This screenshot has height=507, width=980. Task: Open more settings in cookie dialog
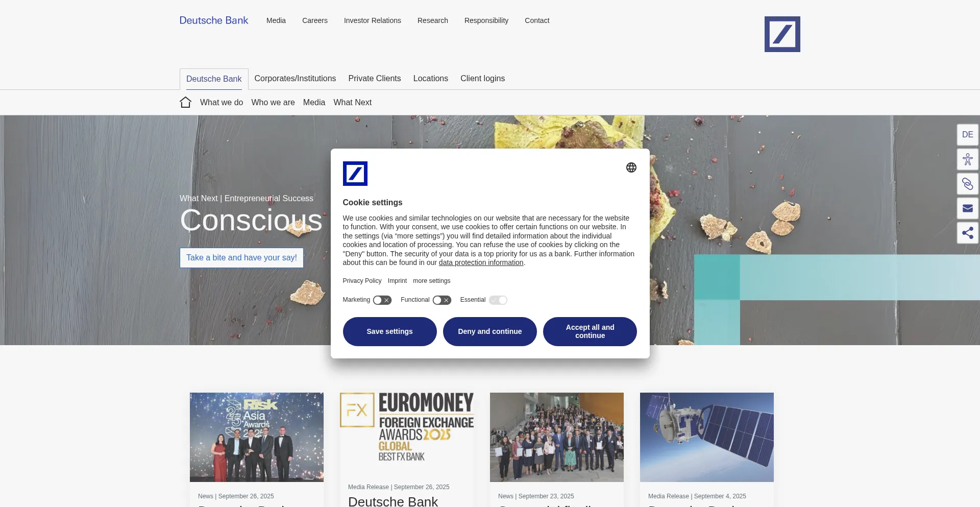coord(431,281)
